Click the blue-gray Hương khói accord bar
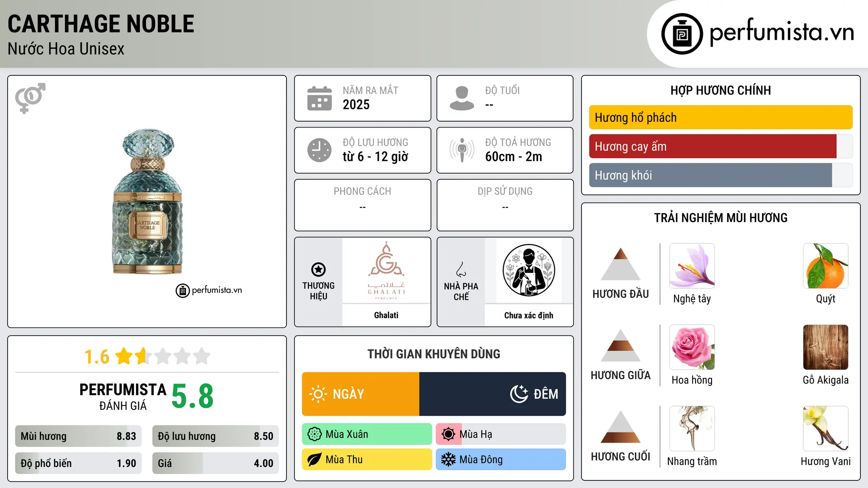The image size is (868, 488). pyautogui.click(x=721, y=175)
